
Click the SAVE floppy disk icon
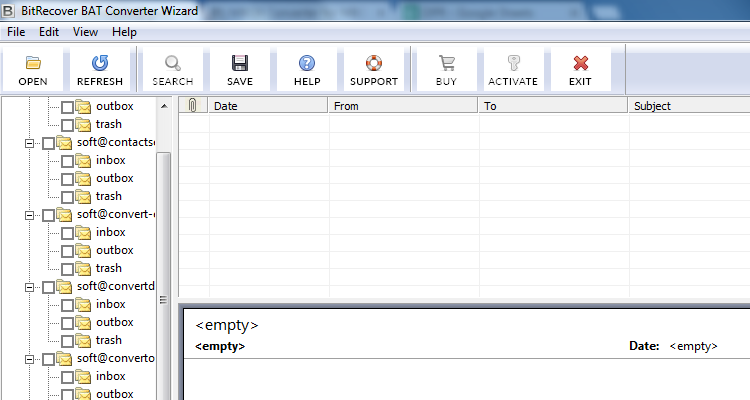point(240,63)
